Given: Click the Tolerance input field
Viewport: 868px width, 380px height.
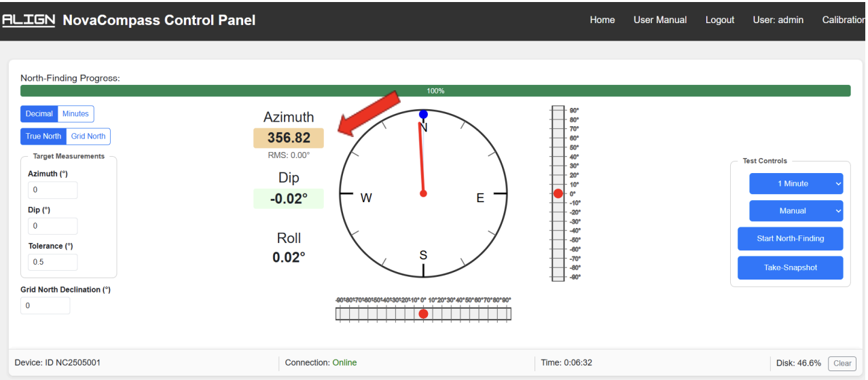Looking at the screenshot, I should pyautogui.click(x=52, y=262).
